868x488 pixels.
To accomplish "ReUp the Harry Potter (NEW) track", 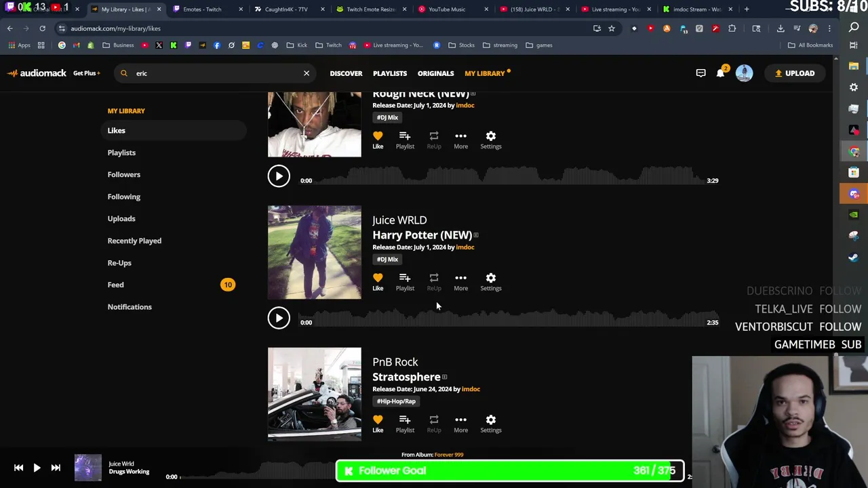I will tap(434, 282).
